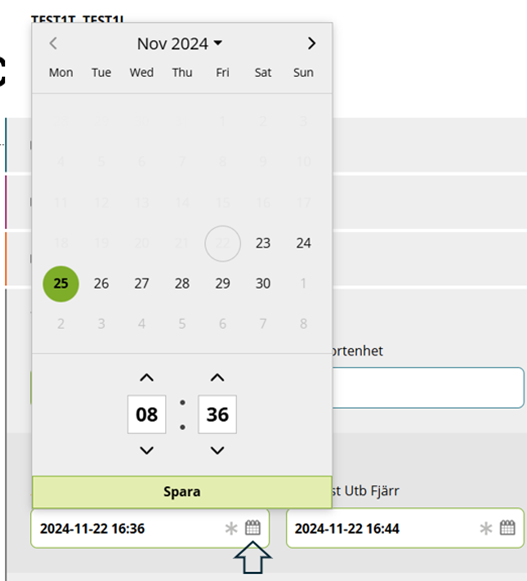Select November 23 in the calendar

coord(263,243)
